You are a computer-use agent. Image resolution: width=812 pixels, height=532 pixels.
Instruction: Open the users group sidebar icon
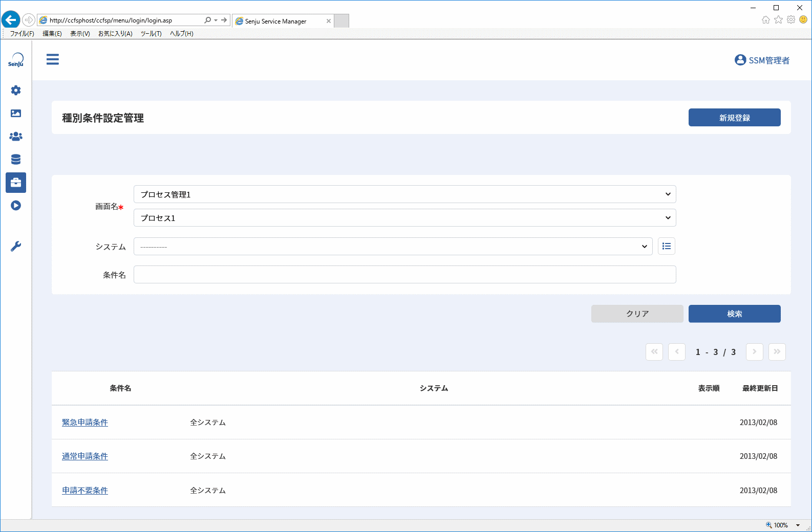coord(16,137)
